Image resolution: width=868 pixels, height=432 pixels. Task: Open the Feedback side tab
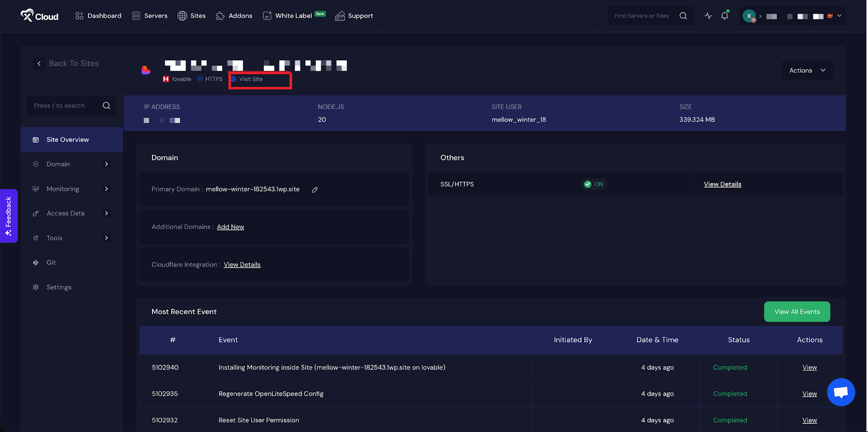(9, 215)
